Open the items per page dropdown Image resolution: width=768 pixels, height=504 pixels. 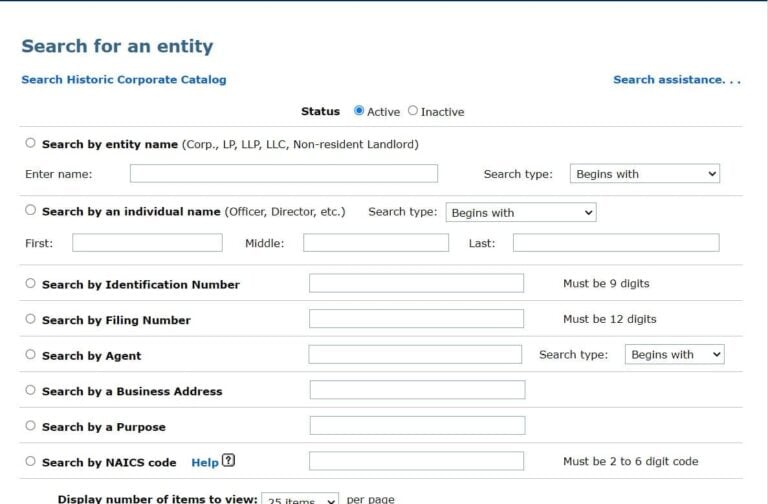pyautogui.click(x=300, y=499)
